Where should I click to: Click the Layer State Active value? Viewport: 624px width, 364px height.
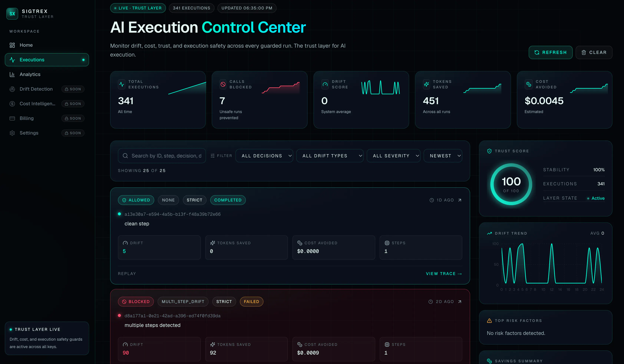pos(596,198)
